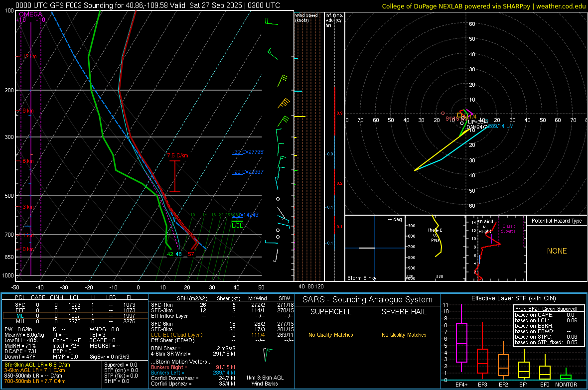Click the SARS - Sounding Analogue System heading
The height and width of the screenshot is (390, 588).
tap(368, 300)
